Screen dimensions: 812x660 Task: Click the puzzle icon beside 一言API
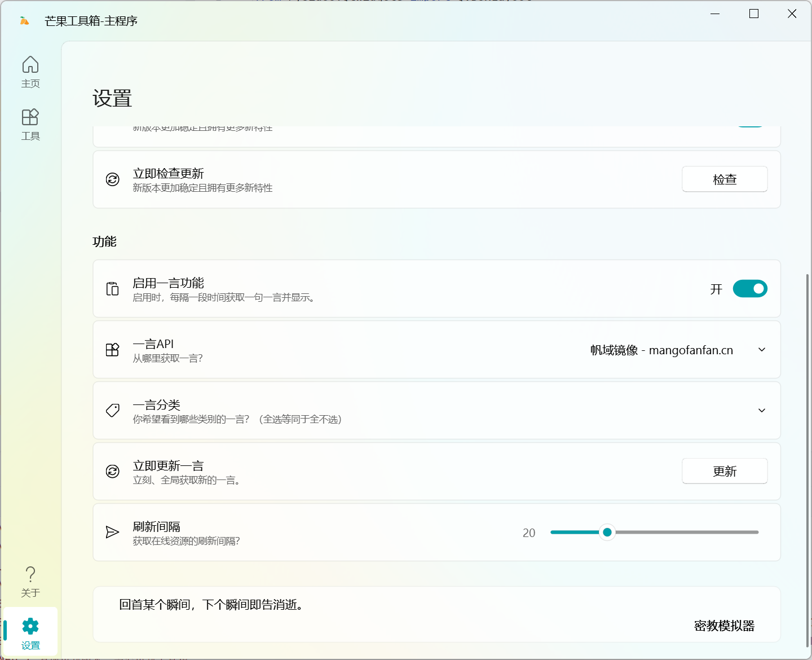(113, 350)
